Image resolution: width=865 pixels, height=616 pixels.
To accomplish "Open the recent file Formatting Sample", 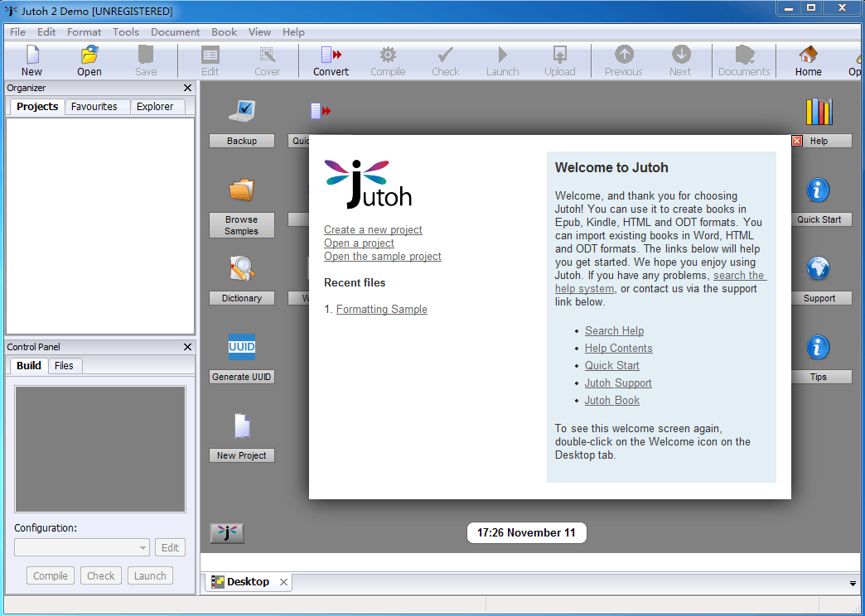I will coord(382,309).
